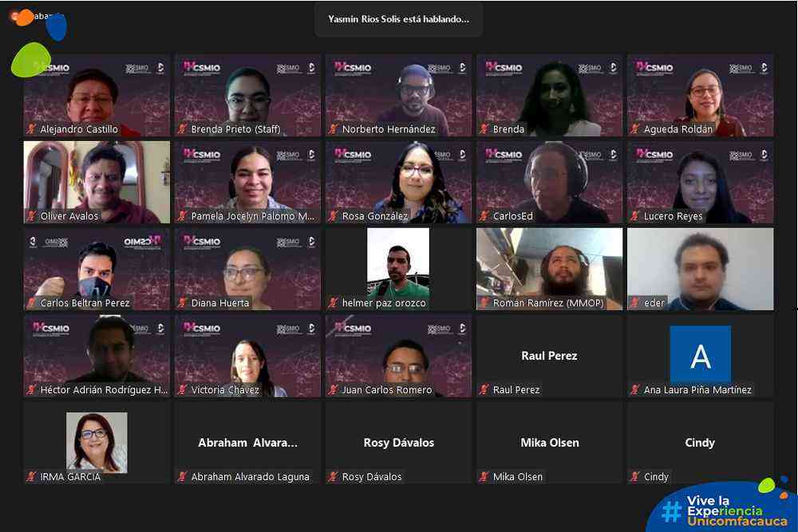Select Román Ramírez (MMOP) video tile

[549, 269]
